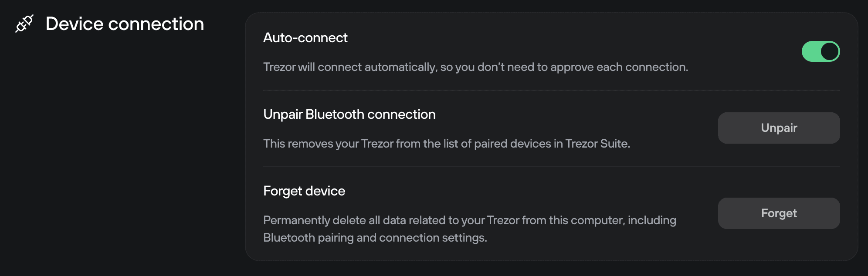Select the Auto-connect setting label

coord(305,38)
